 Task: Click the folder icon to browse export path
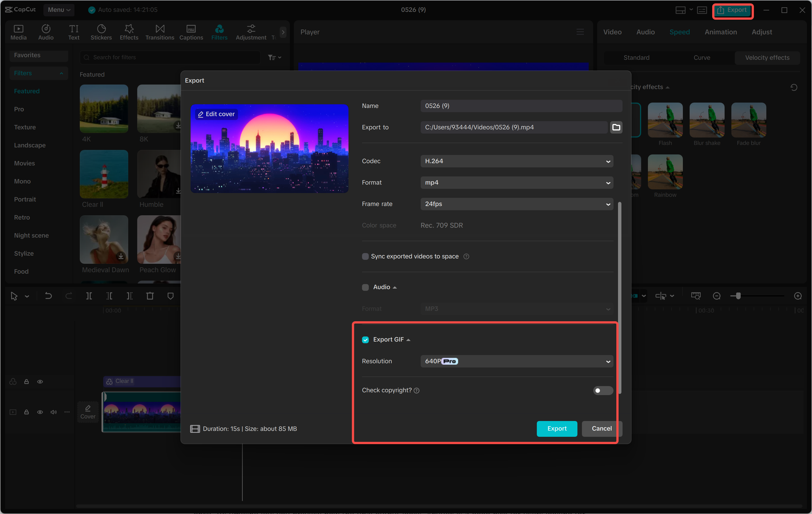[x=616, y=127]
